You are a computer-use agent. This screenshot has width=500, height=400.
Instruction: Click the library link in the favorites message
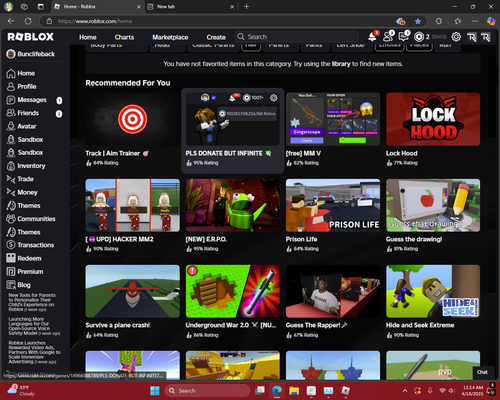pos(341,64)
